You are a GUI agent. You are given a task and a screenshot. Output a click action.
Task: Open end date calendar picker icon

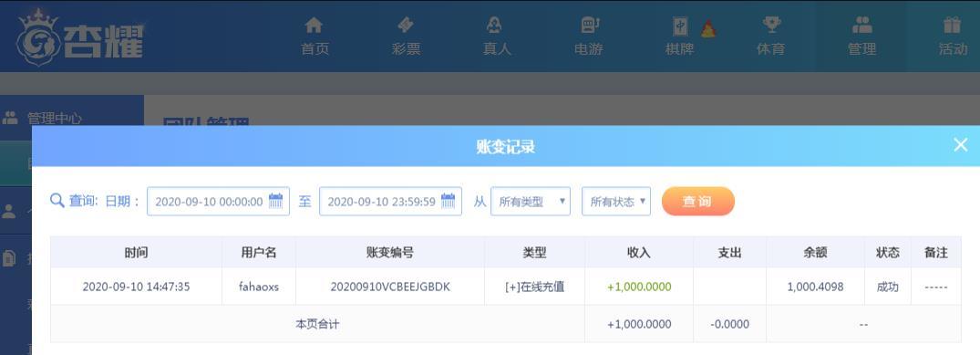(449, 201)
